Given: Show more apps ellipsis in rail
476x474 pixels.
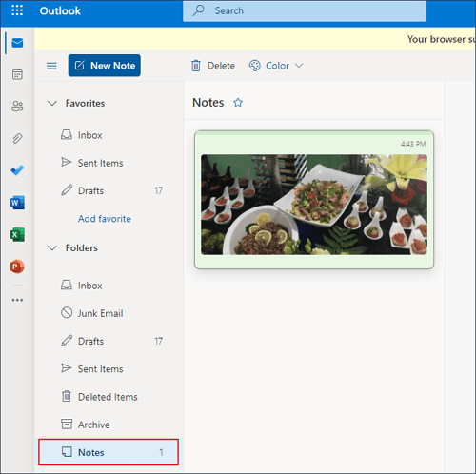Looking at the screenshot, I should coord(17,300).
